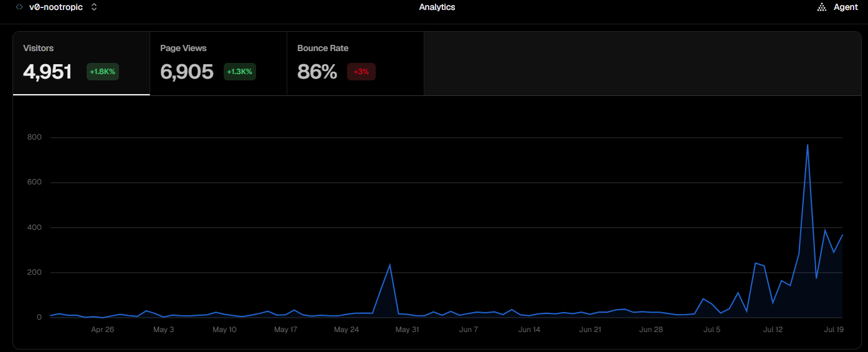Click the Jun 28 axis label

pos(651,330)
